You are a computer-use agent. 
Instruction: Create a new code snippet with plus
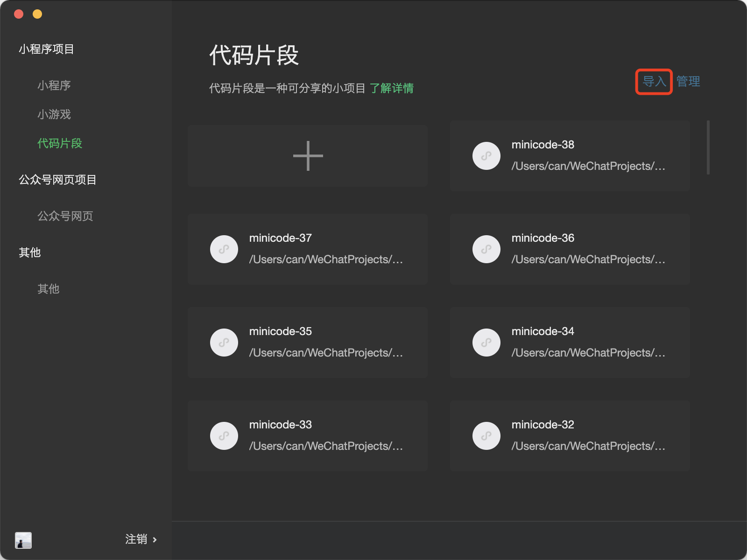pyautogui.click(x=308, y=156)
